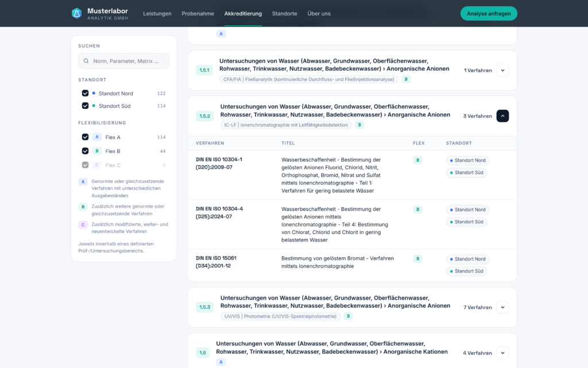This screenshot has width=588, height=368.
Task: Click the VERFAHREN column header
Action: [210, 143]
